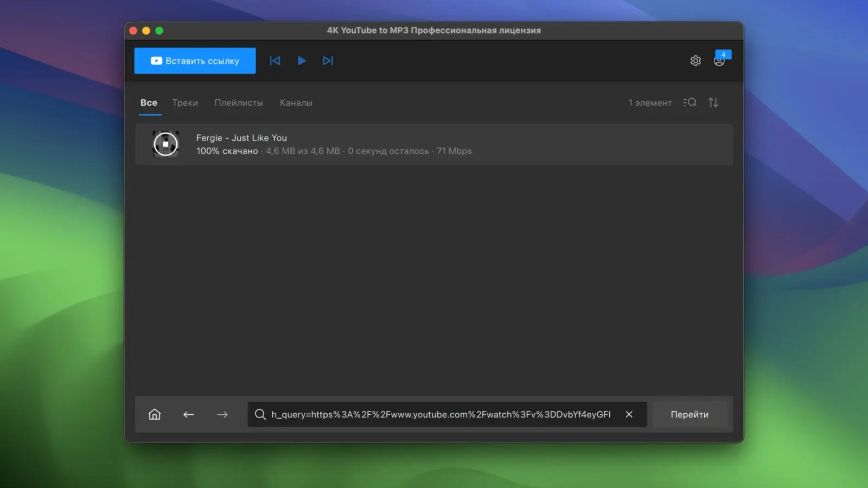Click the forward navigation arrow
The height and width of the screenshot is (488, 868).
(222, 414)
